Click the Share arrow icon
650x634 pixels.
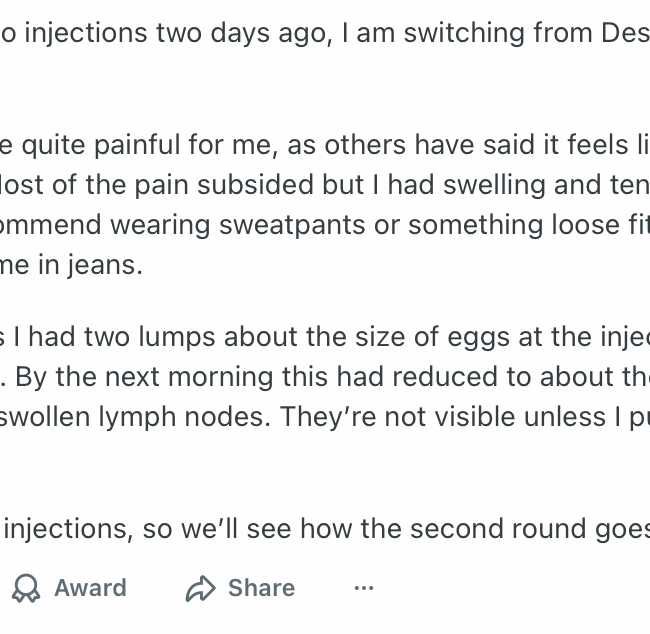click(200, 588)
